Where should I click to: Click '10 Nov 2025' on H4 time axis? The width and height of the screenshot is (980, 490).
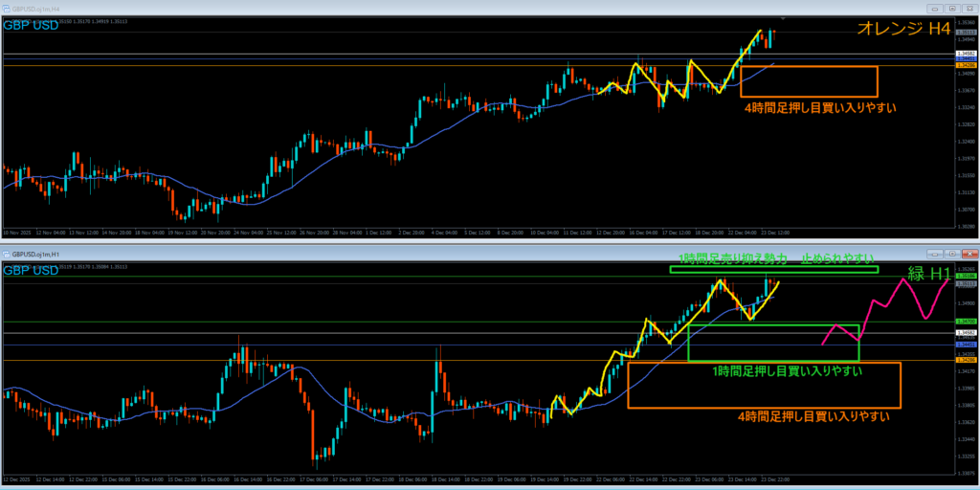(16, 234)
